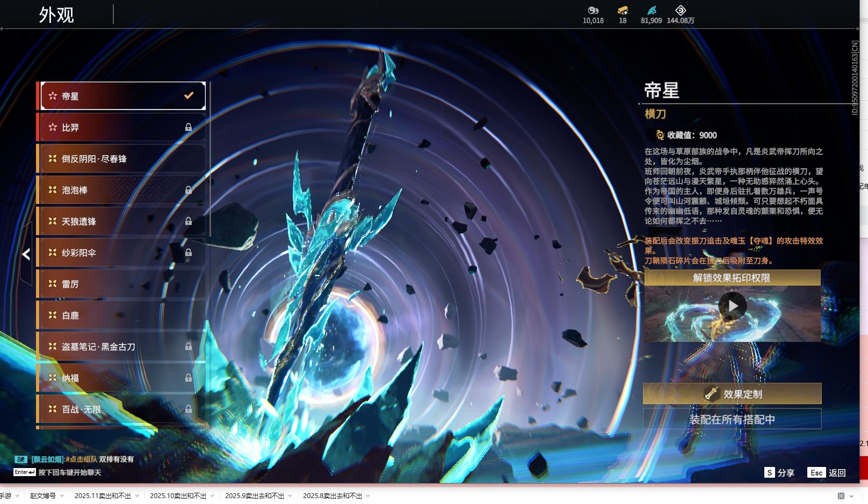Viewport: 868px width, 504px height.
Task: Click the lock icon on 纱彩阳伞
Action: (189, 252)
